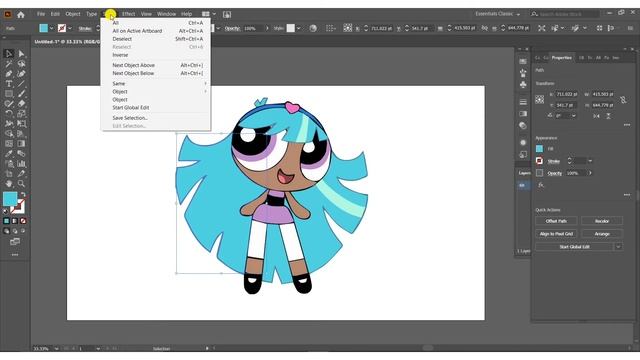Select the Curvature tool
The width and height of the screenshot is (640, 360).
[22, 74]
